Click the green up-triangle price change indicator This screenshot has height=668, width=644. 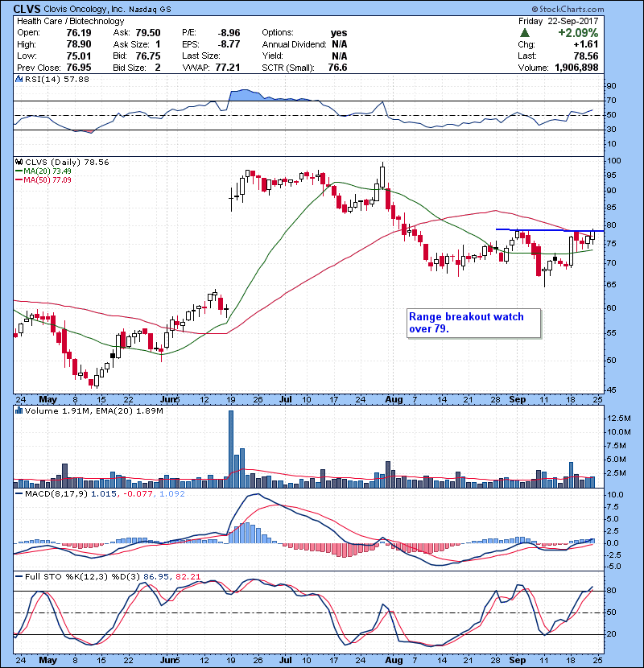pyautogui.click(x=525, y=33)
